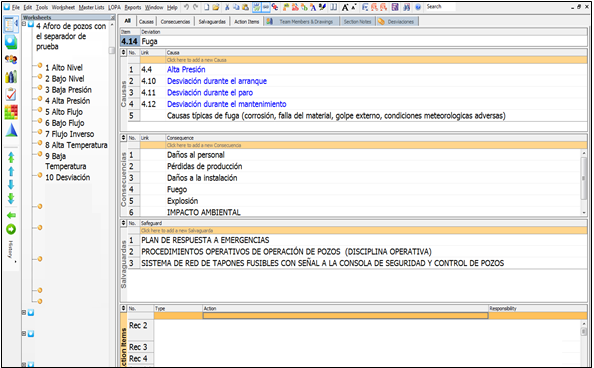The width and height of the screenshot is (594, 368).
Task: Click 'Click here to add a new Consecuencia' row
Action: coord(364,145)
